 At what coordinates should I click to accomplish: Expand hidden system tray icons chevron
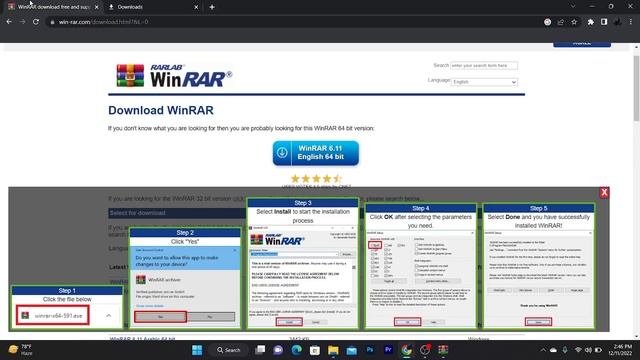(543, 350)
